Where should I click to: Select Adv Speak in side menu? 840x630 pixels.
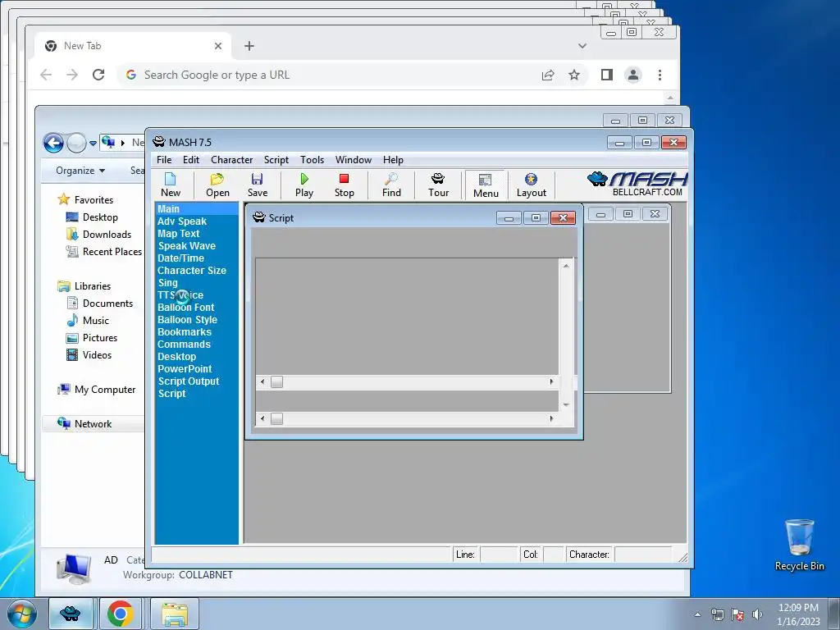pos(181,221)
